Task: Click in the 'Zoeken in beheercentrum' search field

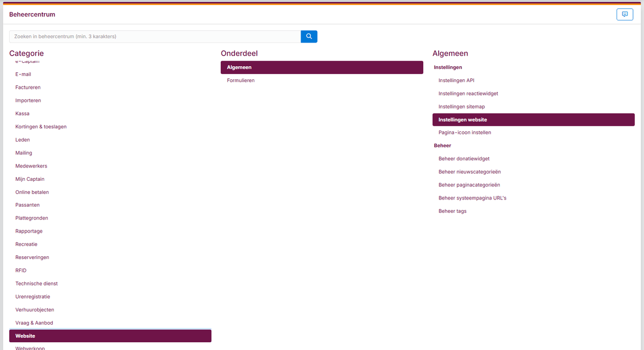Action: 154,36
